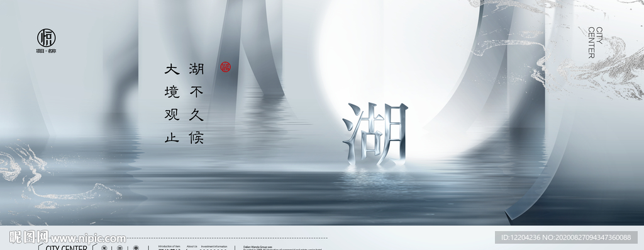Click the red seal stamp
The width and height of the screenshot is (644, 250).
coord(226,67)
